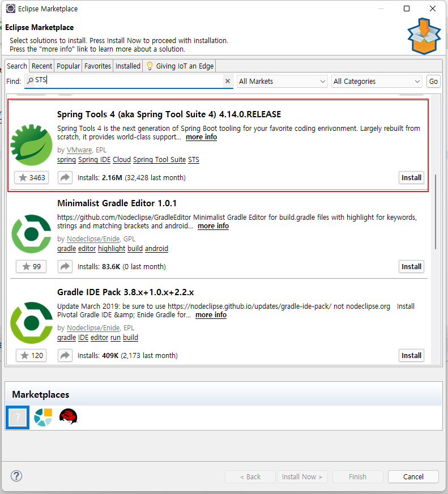The image size is (448, 494).
Task: Maximize the Eclipse Marketplace window
Action: click(x=407, y=8)
